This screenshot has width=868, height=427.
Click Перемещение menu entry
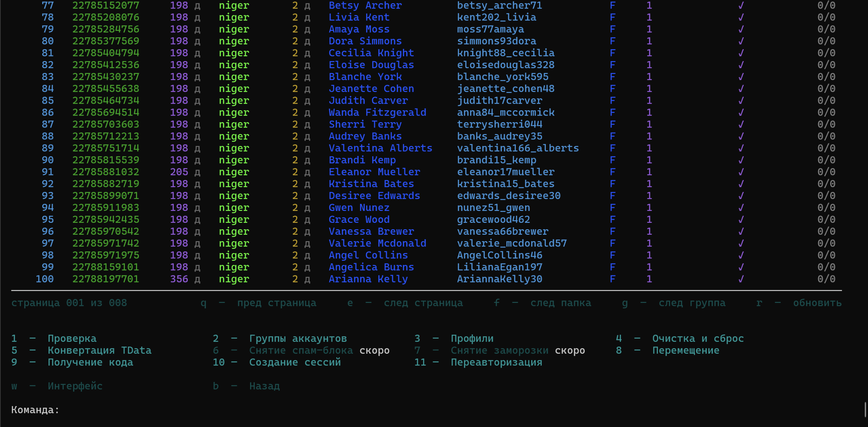tap(686, 350)
